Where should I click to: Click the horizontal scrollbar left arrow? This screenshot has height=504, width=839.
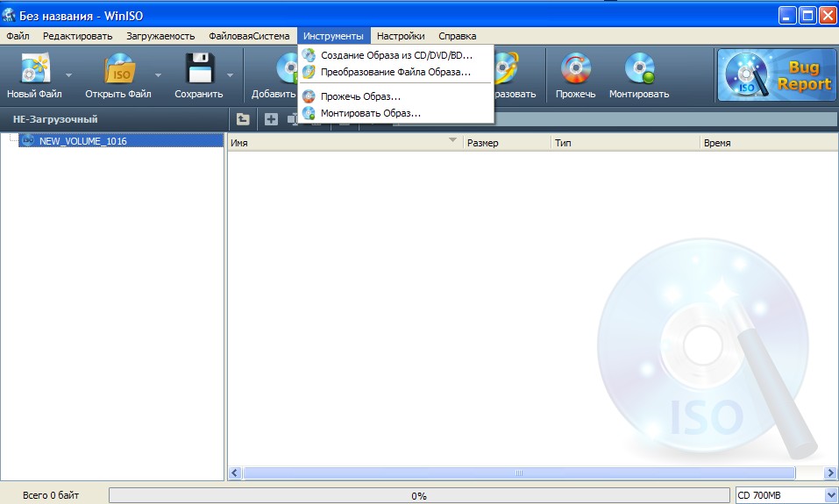click(234, 473)
